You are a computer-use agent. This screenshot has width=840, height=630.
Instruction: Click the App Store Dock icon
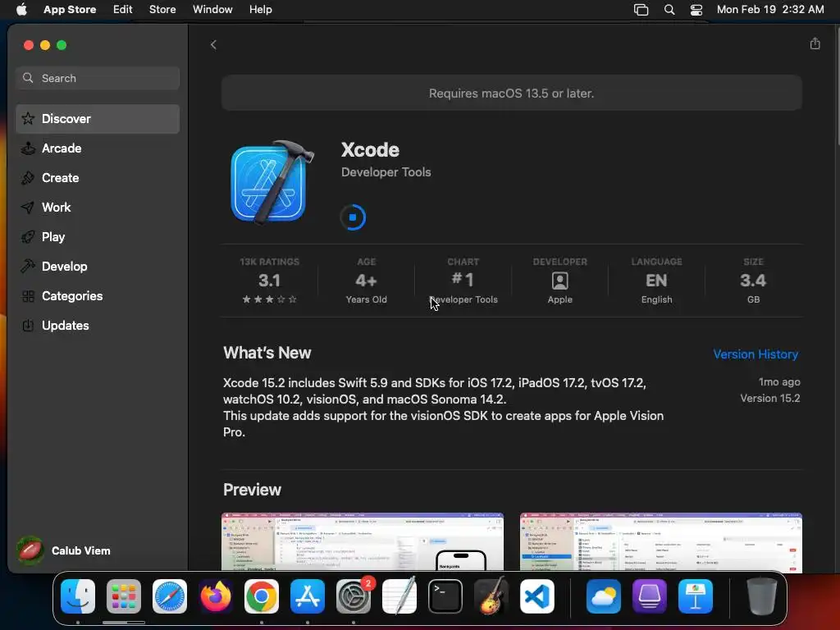point(308,596)
